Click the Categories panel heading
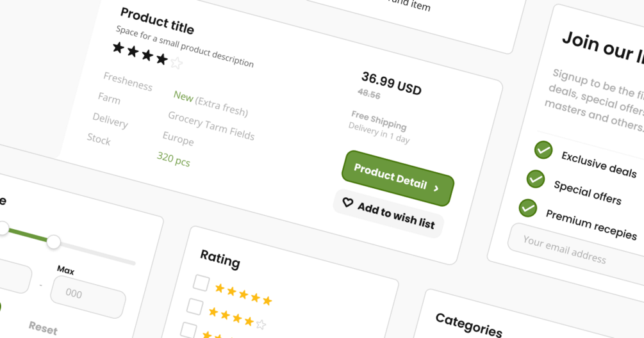The image size is (644, 338). tap(468, 324)
